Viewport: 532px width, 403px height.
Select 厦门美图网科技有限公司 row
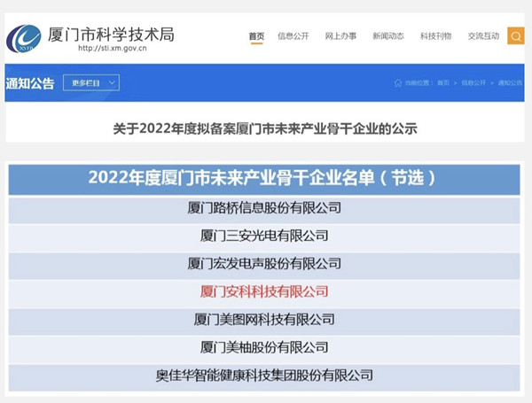(264, 319)
